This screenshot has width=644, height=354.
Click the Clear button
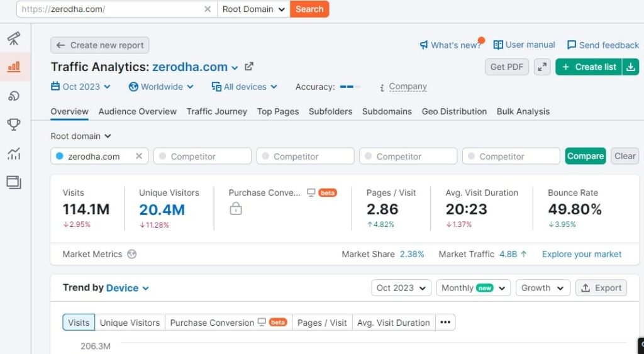point(625,156)
